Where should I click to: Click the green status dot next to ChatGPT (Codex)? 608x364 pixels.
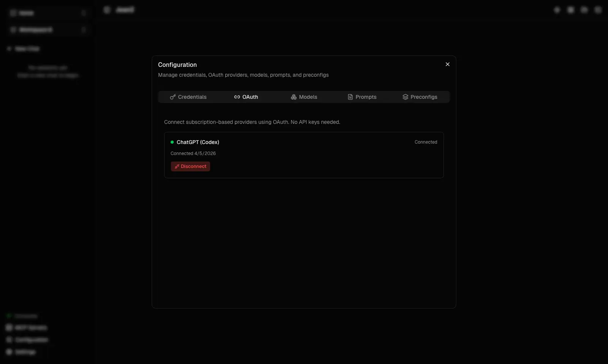(172, 142)
